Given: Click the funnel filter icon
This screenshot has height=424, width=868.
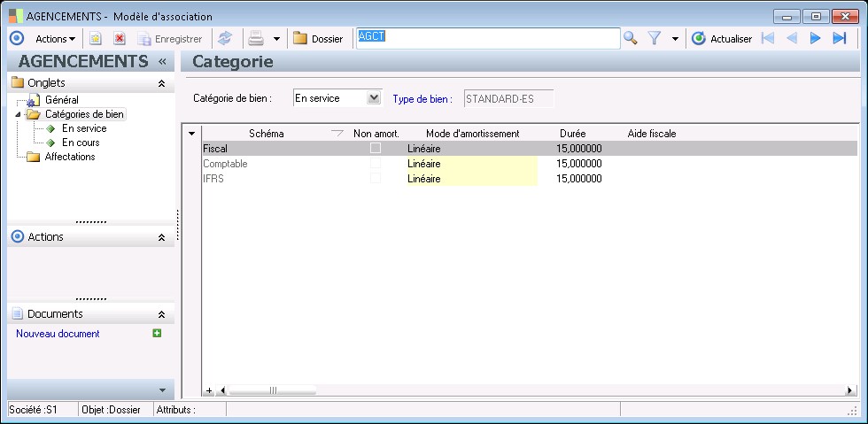Looking at the screenshot, I should (655, 38).
